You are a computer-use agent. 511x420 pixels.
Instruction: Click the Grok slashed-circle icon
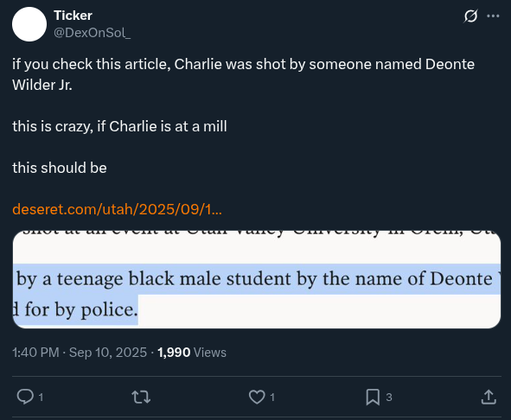click(470, 16)
